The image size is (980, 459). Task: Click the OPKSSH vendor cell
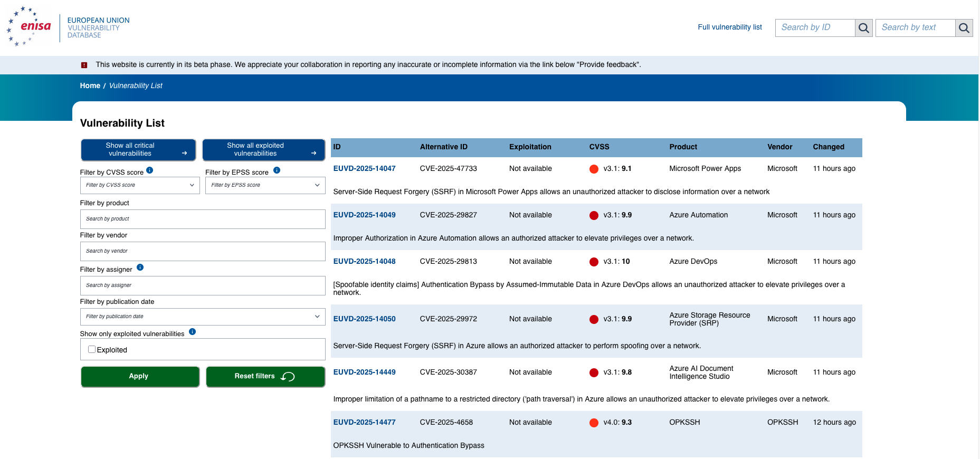point(783,423)
